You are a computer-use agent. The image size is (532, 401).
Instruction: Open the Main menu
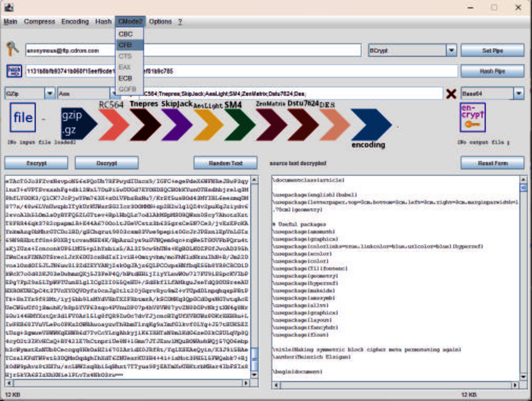(x=10, y=22)
